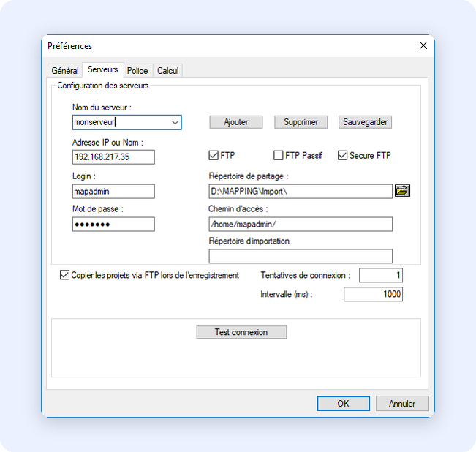Click the Tentatives de connexion value field

(x=381, y=275)
